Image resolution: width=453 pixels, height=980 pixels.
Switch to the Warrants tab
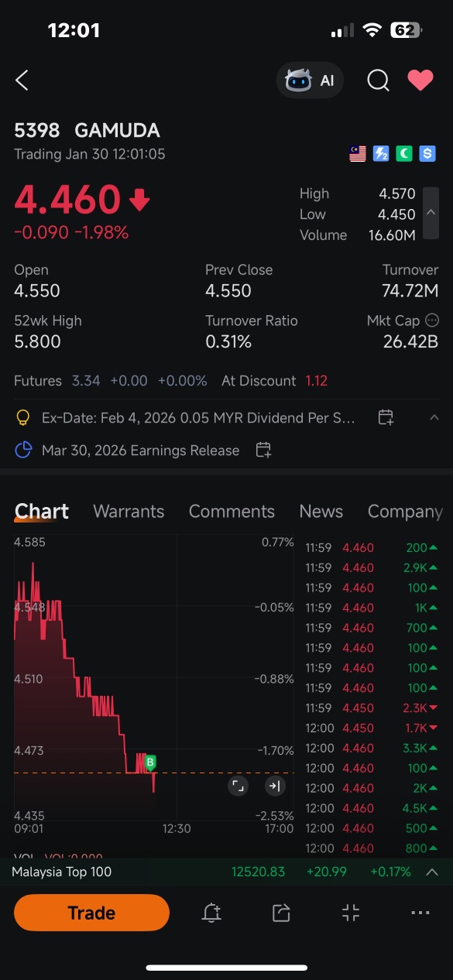point(129,512)
